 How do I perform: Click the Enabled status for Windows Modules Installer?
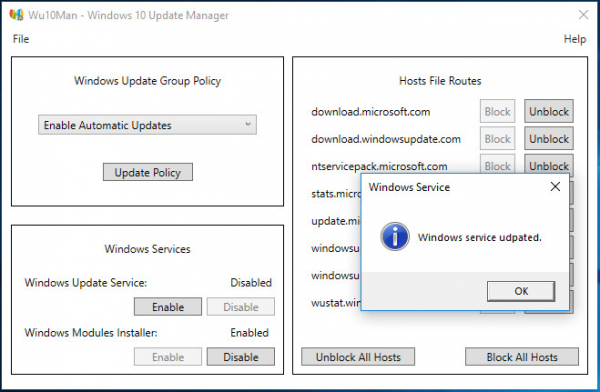coord(249,333)
